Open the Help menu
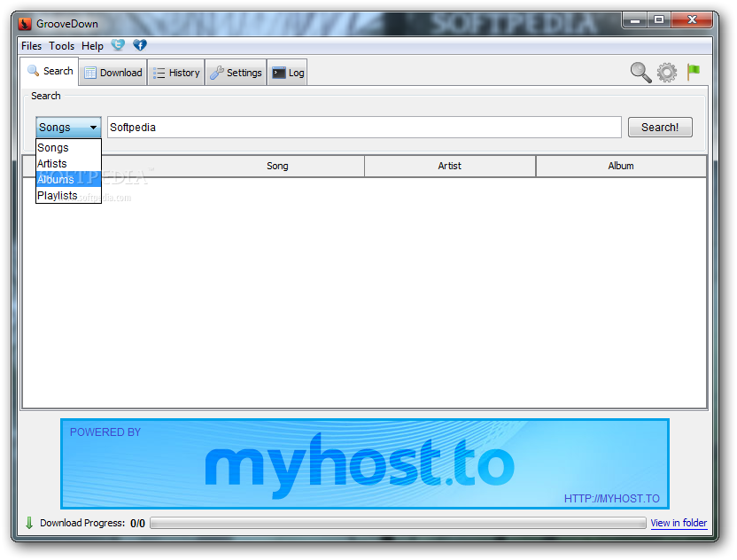737x560 pixels. point(92,46)
